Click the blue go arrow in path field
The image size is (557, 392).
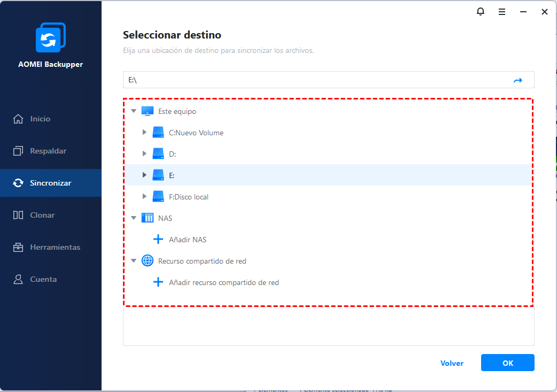point(517,80)
